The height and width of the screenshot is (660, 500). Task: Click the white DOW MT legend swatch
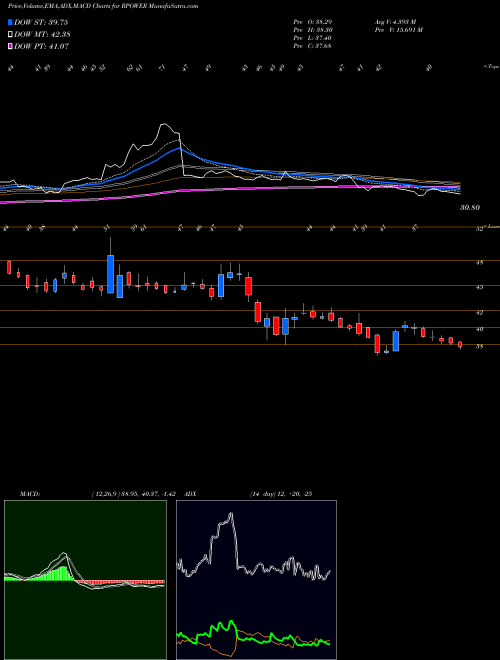(10, 35)
